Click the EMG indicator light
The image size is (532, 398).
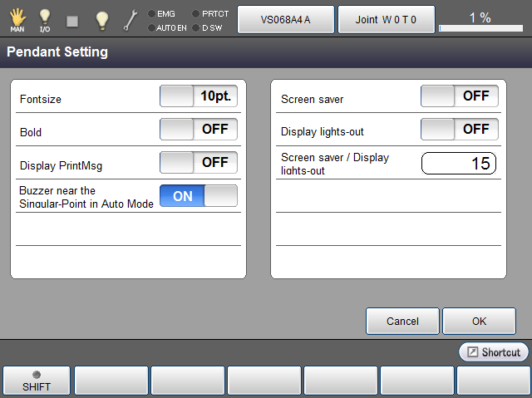point(151,14)
